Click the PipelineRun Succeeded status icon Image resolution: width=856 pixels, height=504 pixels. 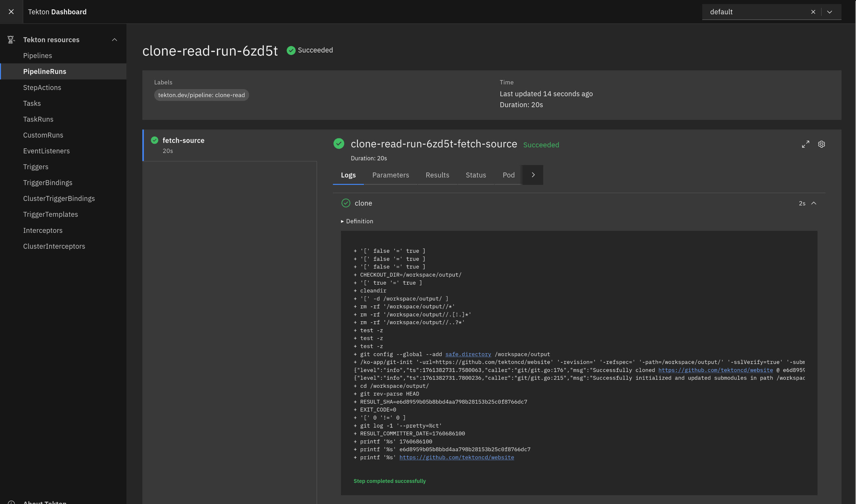click(x=291, y=51)
